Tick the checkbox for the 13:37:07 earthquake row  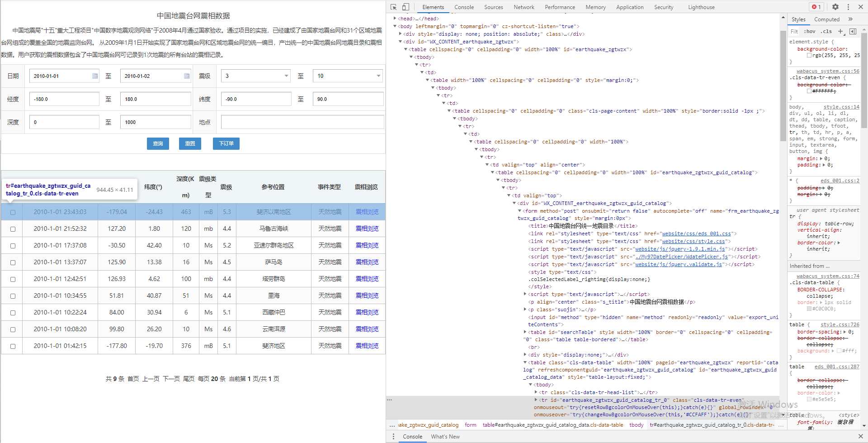click(x=13, y=262)
